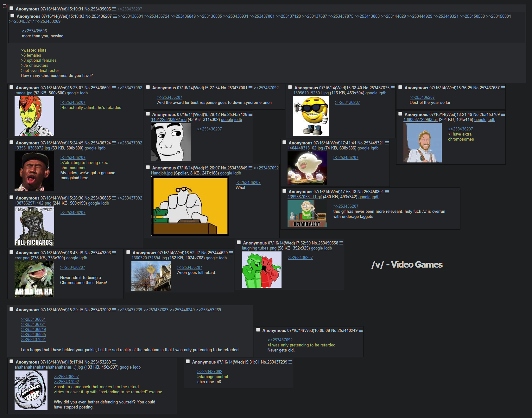Open post menu icon for No.253437875
Screen dimensions: 532x418
click(x=393, y=88)
